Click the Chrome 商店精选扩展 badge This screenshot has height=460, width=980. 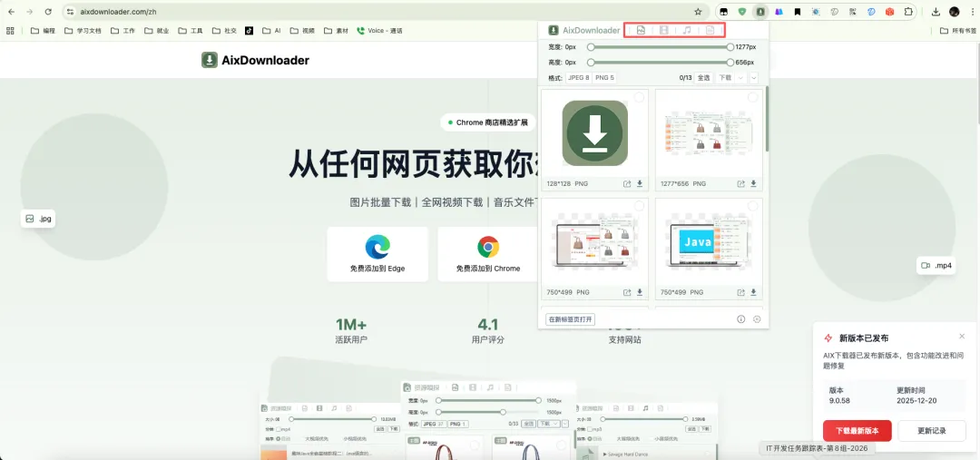[487, 122]
